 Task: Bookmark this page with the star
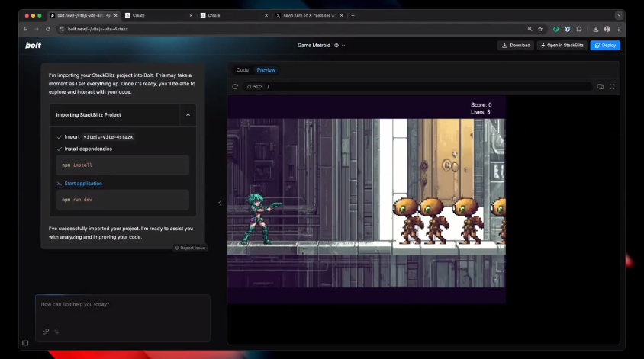[540, 29]
